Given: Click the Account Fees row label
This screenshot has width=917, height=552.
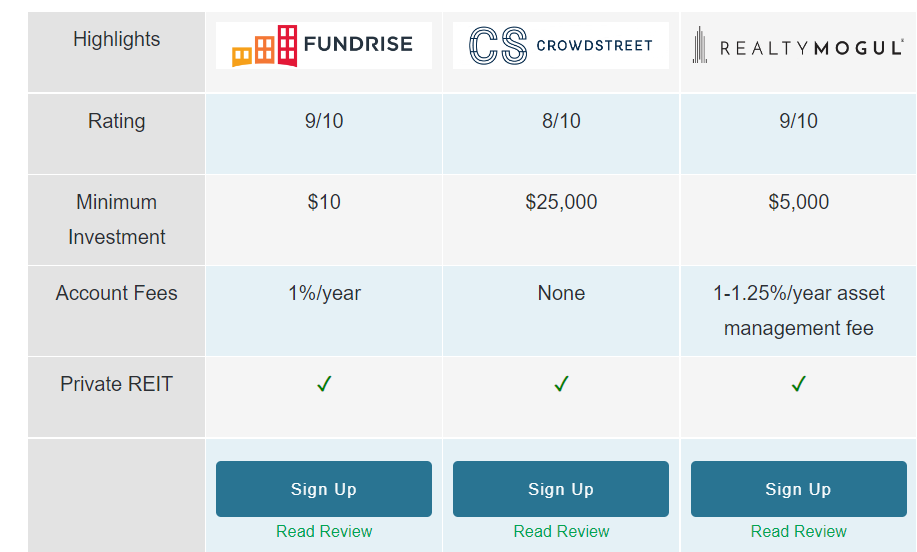Looking at the screenshot, I should 116,293.
